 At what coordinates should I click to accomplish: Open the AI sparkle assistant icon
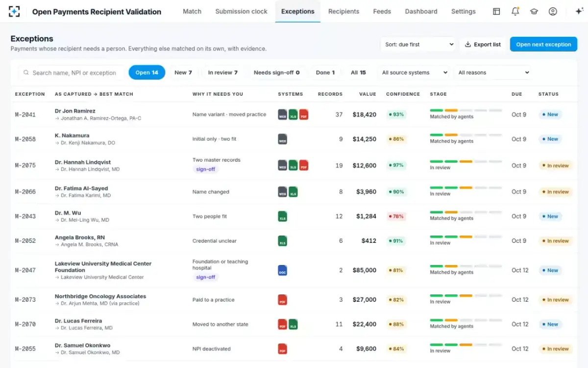click(578, 11)
